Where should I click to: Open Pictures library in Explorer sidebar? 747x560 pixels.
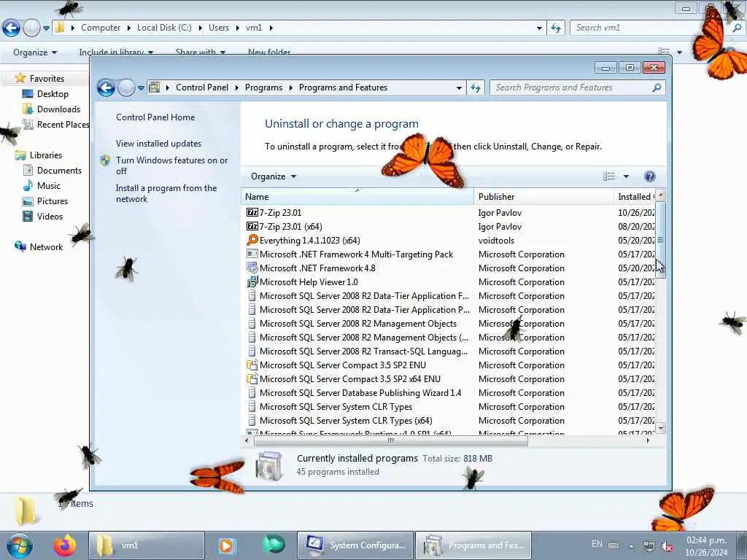click(53, 201)
